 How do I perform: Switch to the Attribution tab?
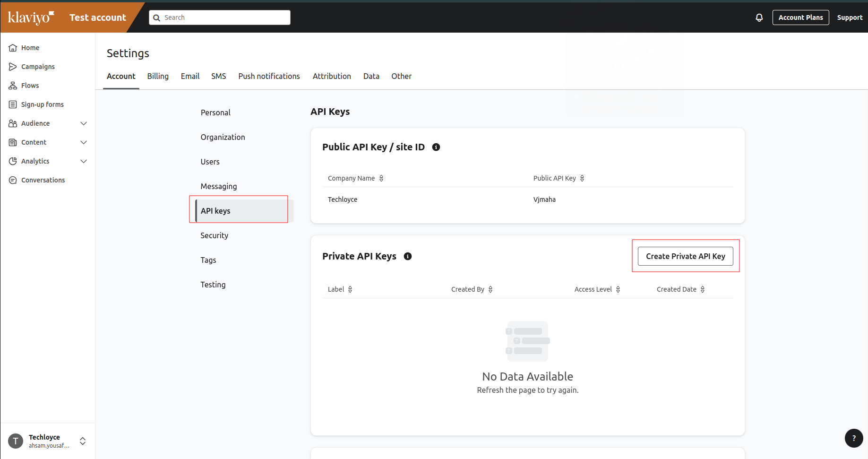[332, 76]
